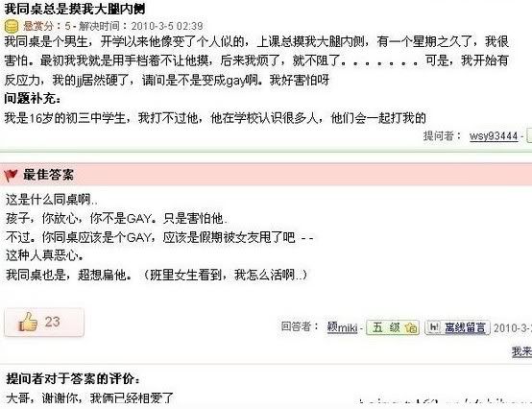The height and width of the screenshot is (409, 532).
Task: Click the Hi icon beside 离线留言
Action: 434,327
